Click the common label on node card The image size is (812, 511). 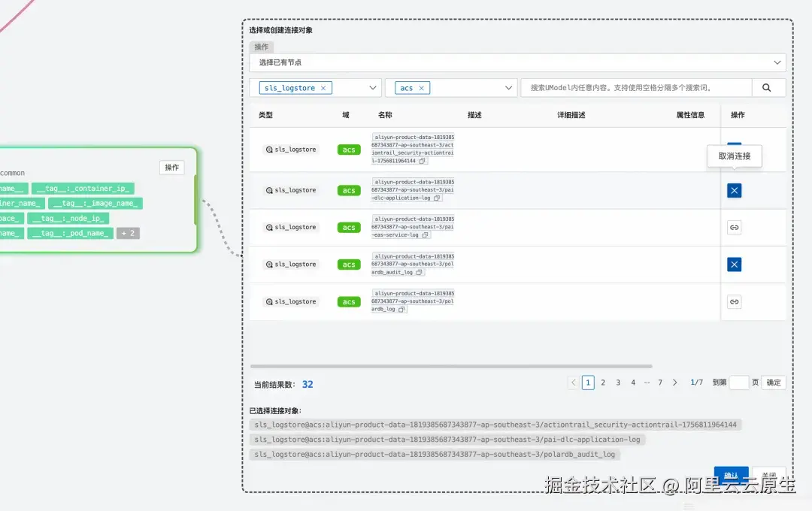13,173
